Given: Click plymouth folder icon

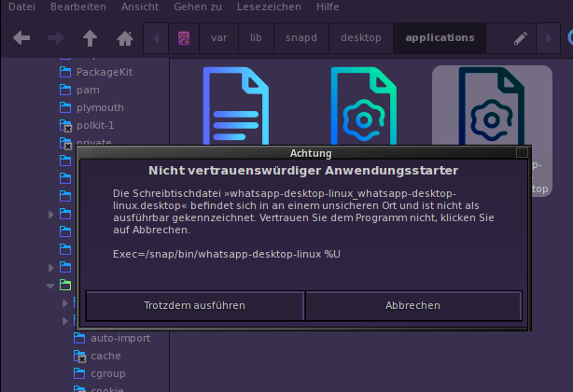Looking at the screenshot, I should 65,107.
